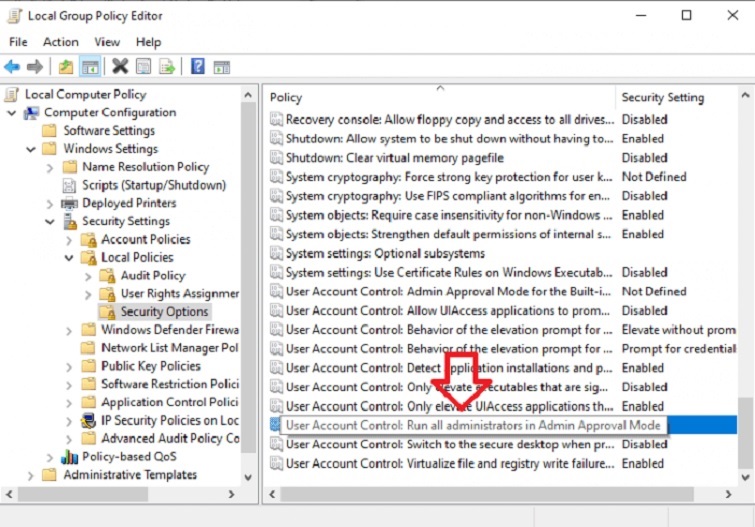The image size is (755, 527).
Task: Click the policy list vertical scrollbar
Action: pos(745,300)
